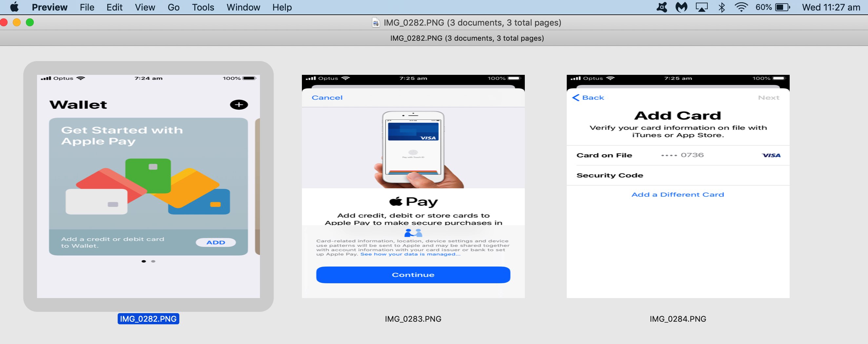The height and width of the screenshot is (344, 868).
Task: Click the black plus button in Wallet
Action: pyautogui.click(x=239, y=105)
